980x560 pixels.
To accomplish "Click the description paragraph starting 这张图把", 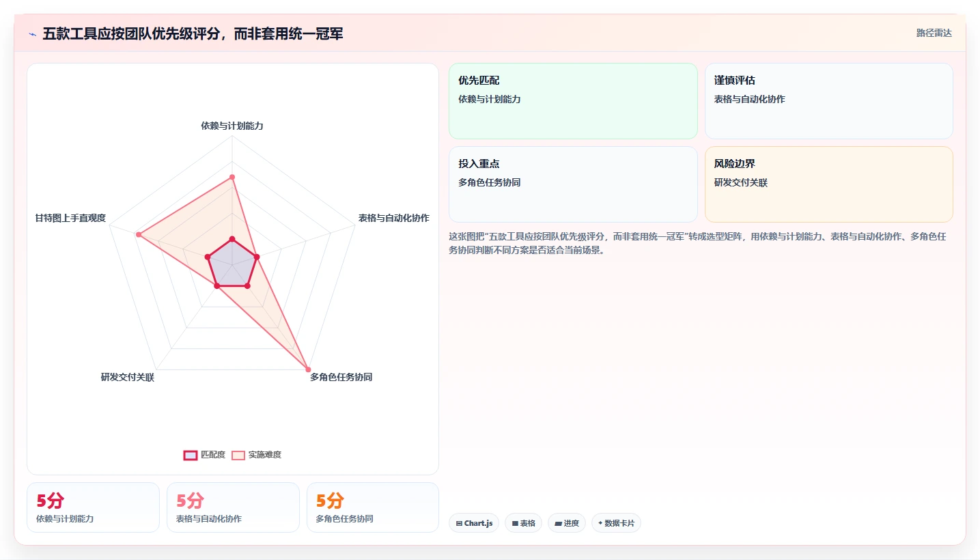I will [697, 243].
